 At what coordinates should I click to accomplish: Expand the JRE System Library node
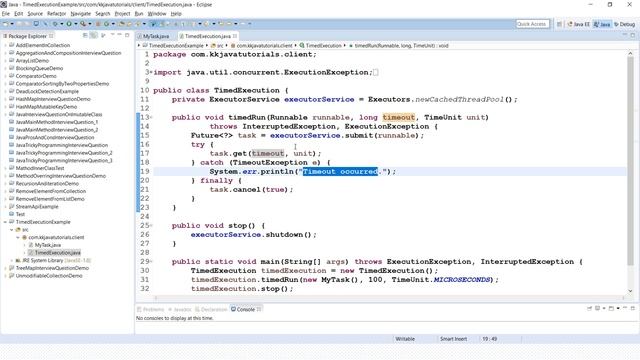[x=11, y=260]
